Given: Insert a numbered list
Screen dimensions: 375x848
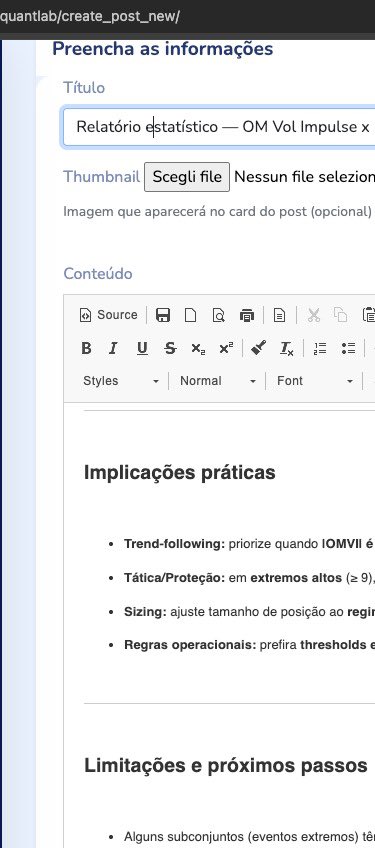Looking at the screenshot, I should point(320,349).
